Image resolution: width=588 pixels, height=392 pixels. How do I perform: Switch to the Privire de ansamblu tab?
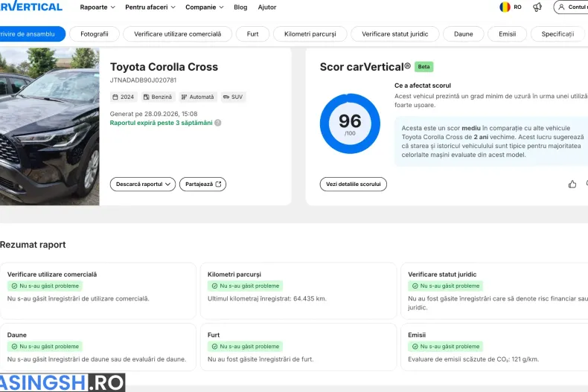(x=32, y=34)
